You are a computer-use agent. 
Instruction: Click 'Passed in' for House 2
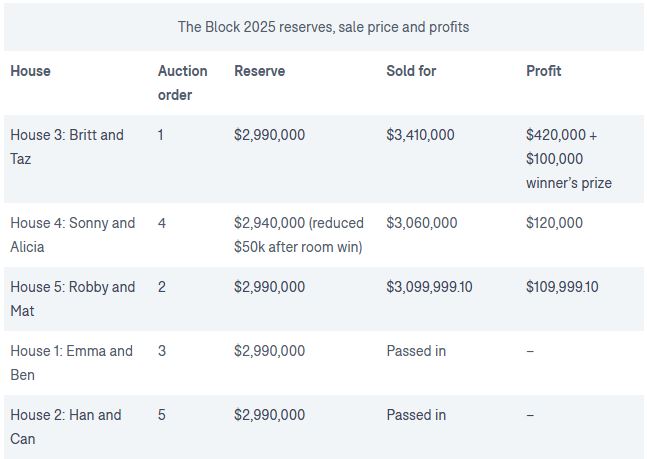(416, 415)
